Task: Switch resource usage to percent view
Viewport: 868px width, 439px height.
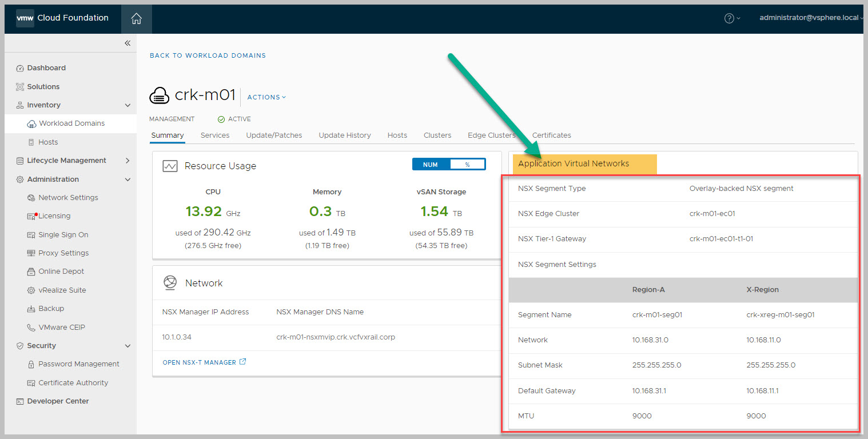Action: (x=467, y=165)
